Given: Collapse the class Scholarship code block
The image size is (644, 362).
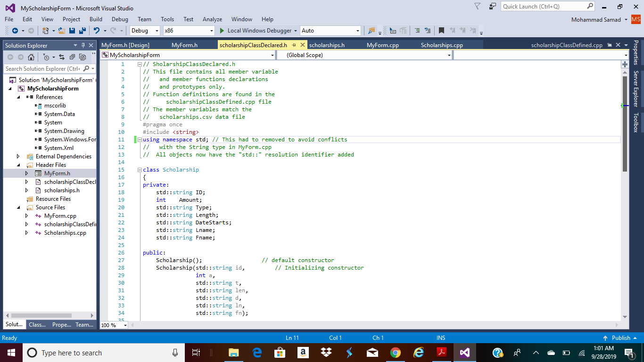Looking at the screenshot, I should 140,170.
